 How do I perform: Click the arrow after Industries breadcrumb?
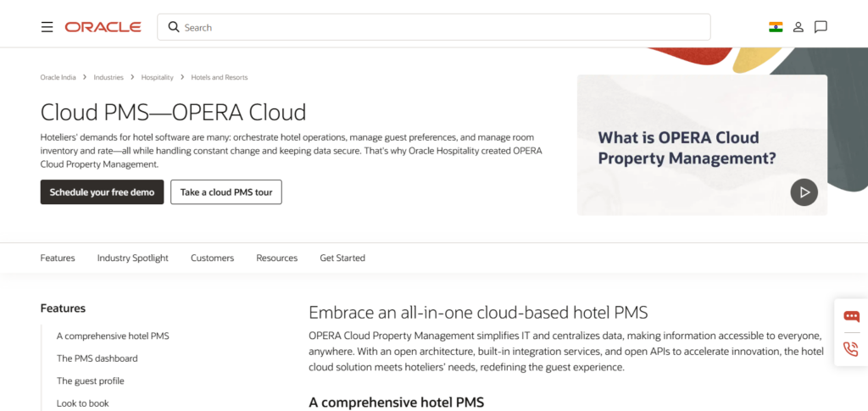[x=132, y=77]
